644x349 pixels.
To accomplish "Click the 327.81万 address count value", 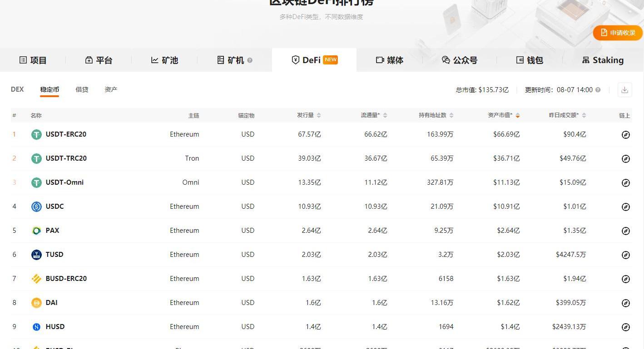I will [440, 182].
